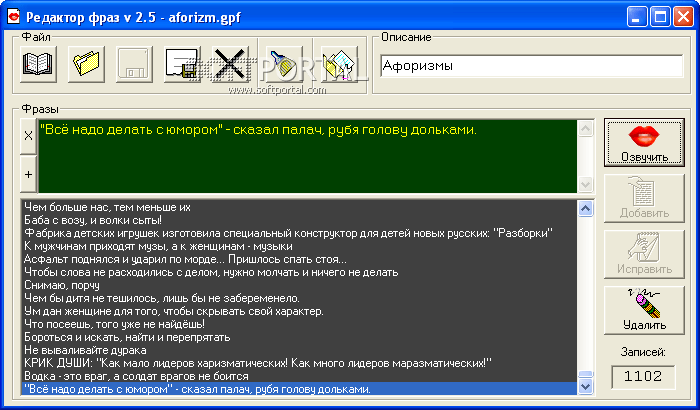Select phrase "Ум дан женщине для того"
This screenshot has height=410, width=700.
(x=299, y=311)
